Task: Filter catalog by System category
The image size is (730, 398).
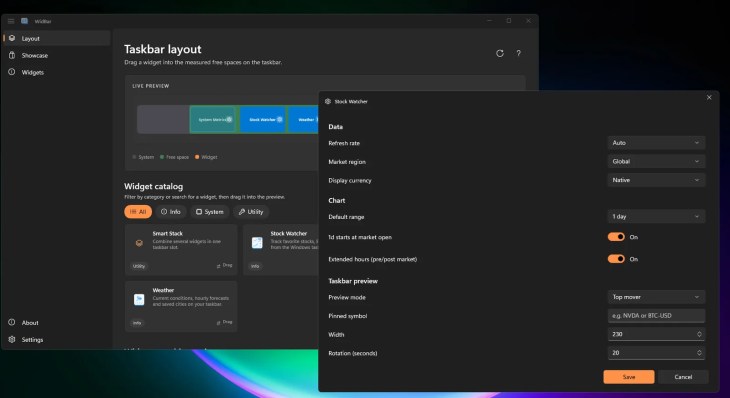Action: 210,212
